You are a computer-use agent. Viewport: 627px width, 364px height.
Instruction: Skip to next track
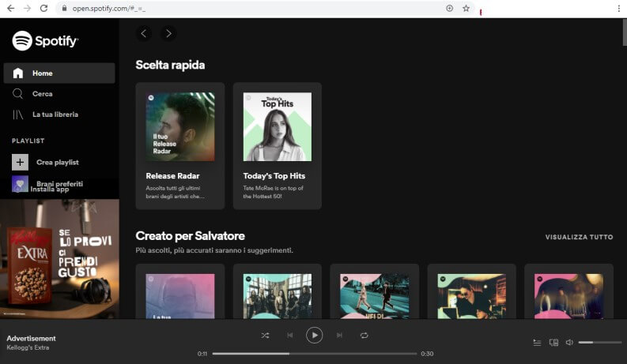339,336
